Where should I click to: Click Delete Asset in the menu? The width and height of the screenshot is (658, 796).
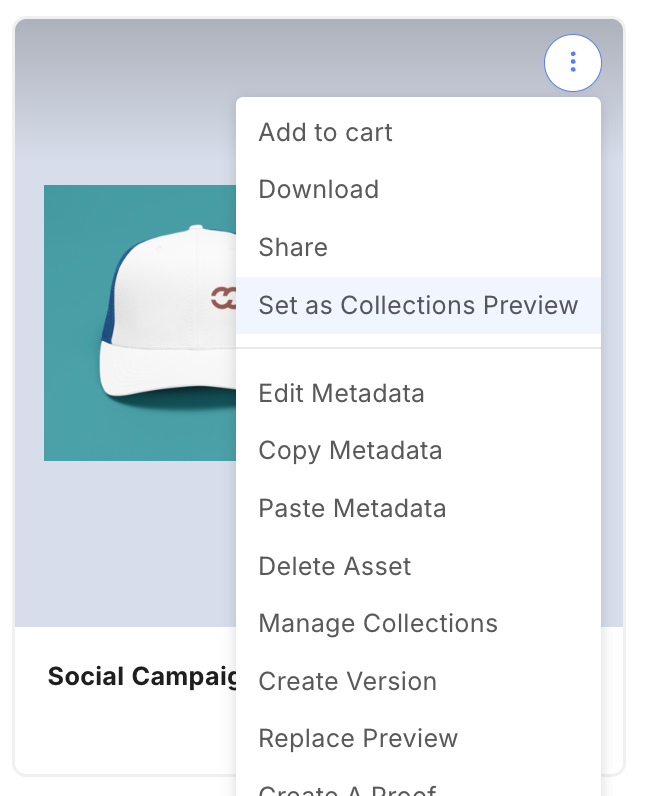335,566
